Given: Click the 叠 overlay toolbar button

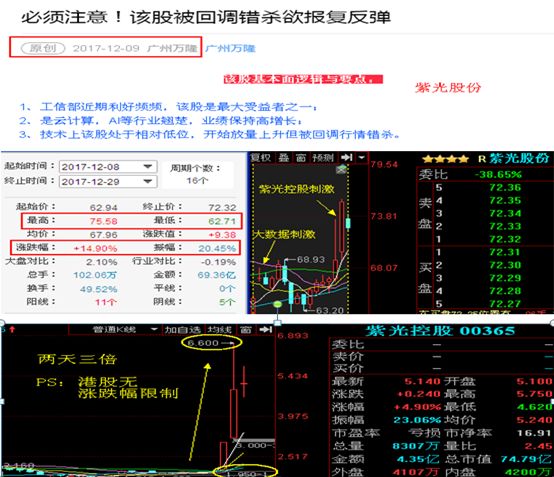Looking at the screenshot, I should pyautogui.click(x=284, y=158).
